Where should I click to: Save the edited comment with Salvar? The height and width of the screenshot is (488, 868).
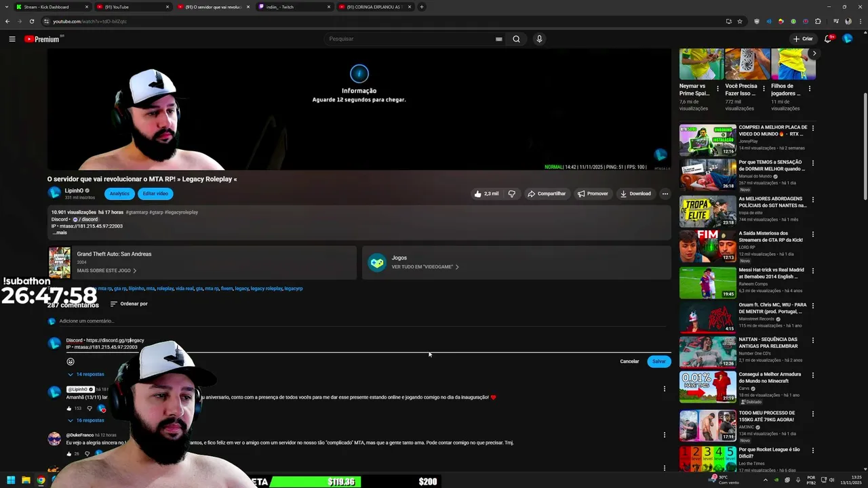pos(659,361)
